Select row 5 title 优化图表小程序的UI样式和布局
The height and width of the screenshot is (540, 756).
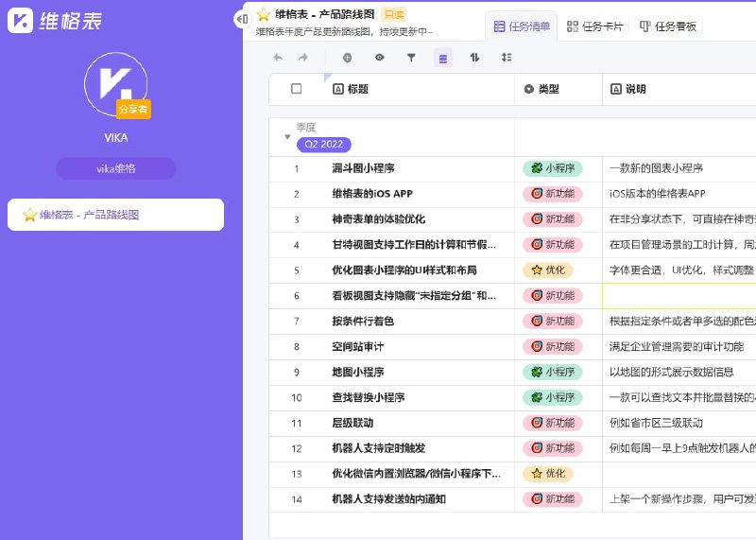coord(404,270)
